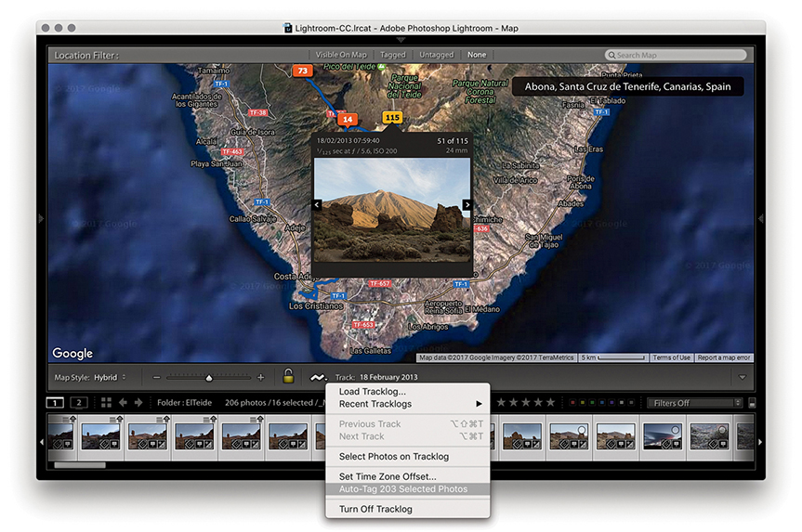Toggle the marker lock padlock icon

[x=288, y=377]
